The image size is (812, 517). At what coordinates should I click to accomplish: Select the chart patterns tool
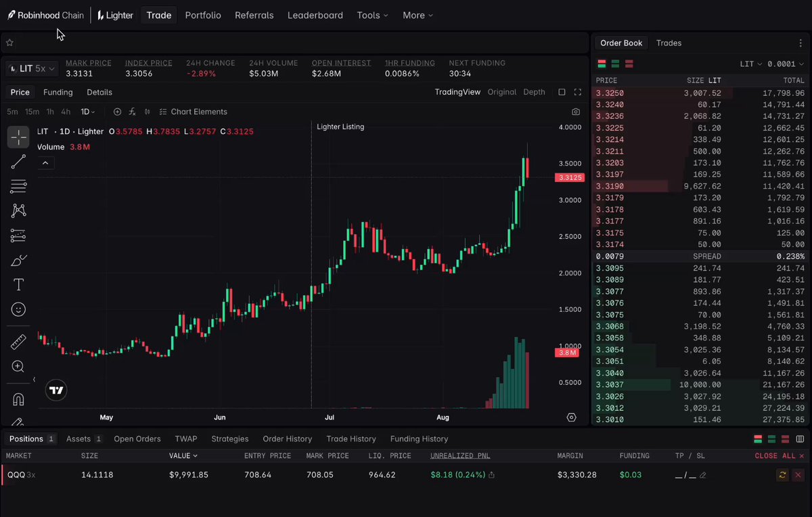(x=18, y=210)
